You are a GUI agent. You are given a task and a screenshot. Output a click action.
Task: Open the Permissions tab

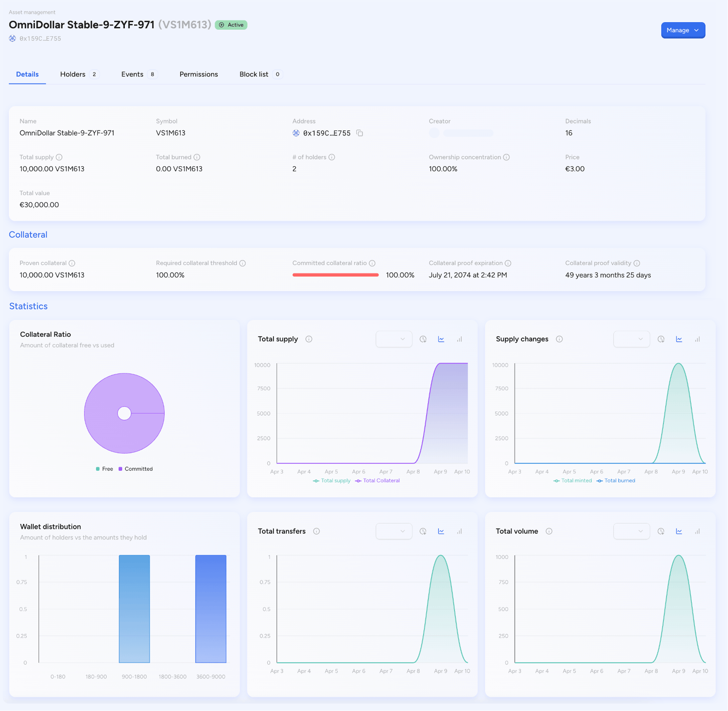[199, 74]
